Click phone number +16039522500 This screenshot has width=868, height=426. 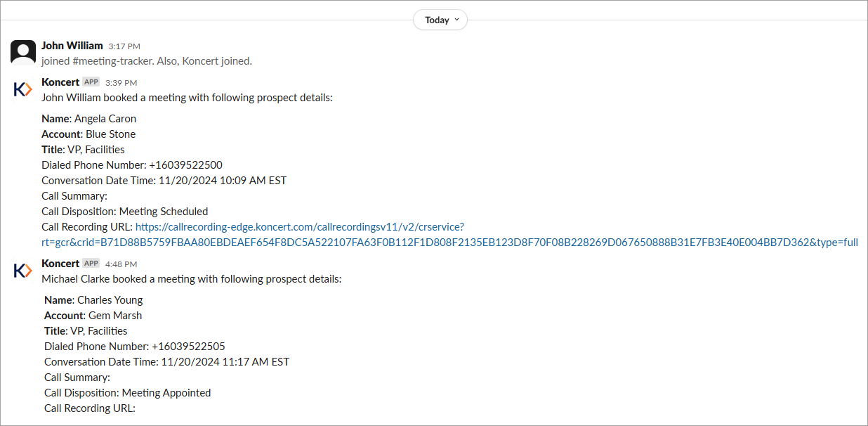click(185, 165)
